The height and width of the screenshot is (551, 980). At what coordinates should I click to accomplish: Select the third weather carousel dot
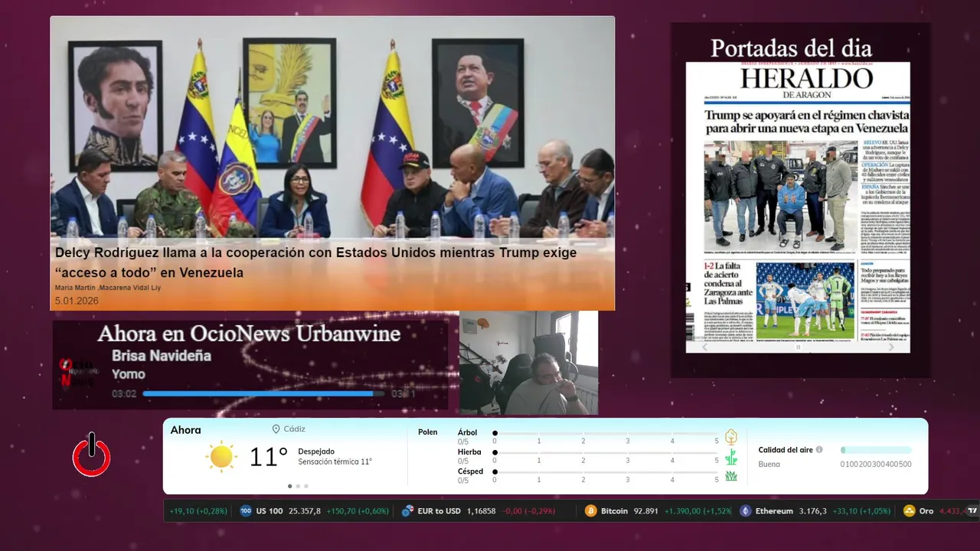(x=306, y=486)
